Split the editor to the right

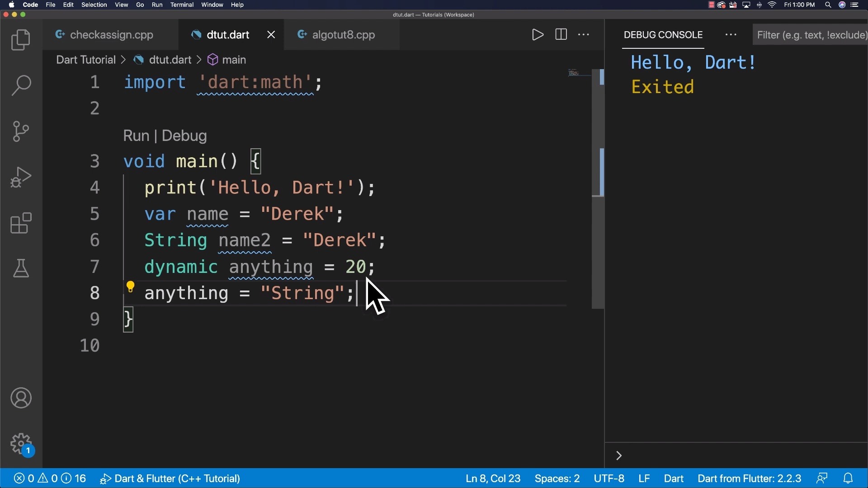pyautogui.click(x=561, y=35)
